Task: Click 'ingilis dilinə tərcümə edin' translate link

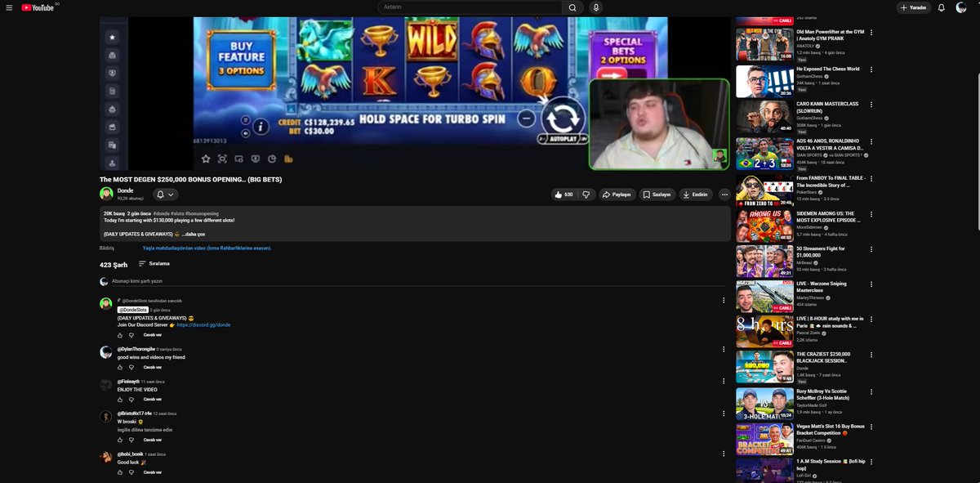Action: 145,430
